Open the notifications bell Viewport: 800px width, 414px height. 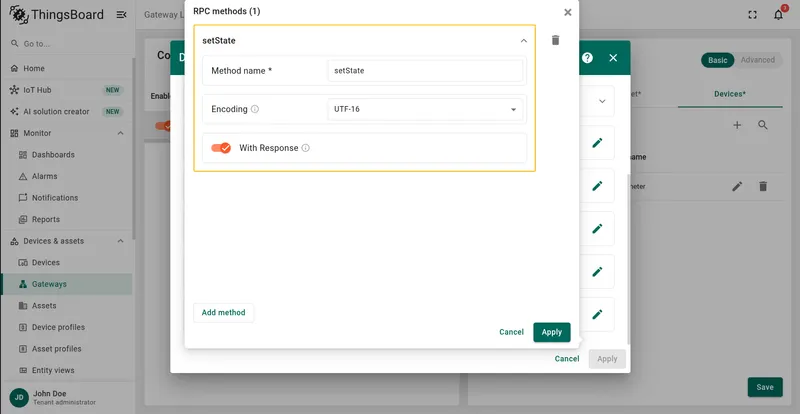778,15
